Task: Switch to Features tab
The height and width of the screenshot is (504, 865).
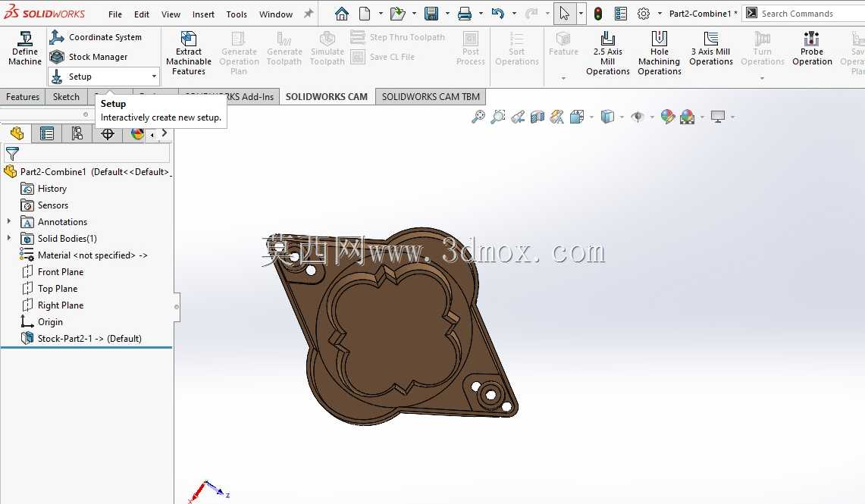Action: (x=23, y=96)
